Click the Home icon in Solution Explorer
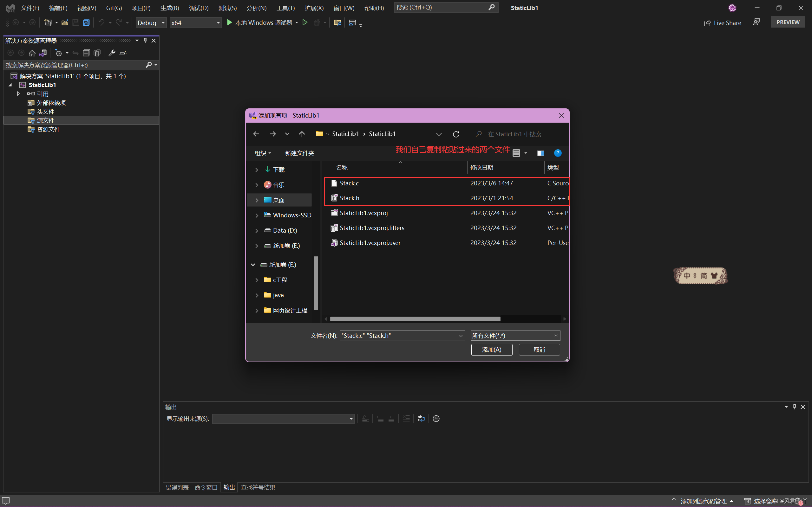This screenshot has height=507, width=812. pos(32,53)
